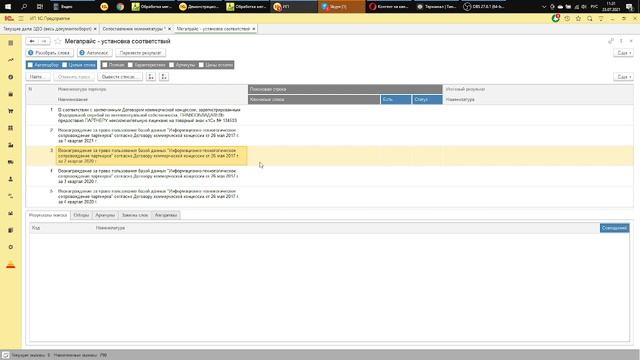Select row 2 ending за 1 квартал 2021
Screen dimensions: 640x360
coord(330,136)
